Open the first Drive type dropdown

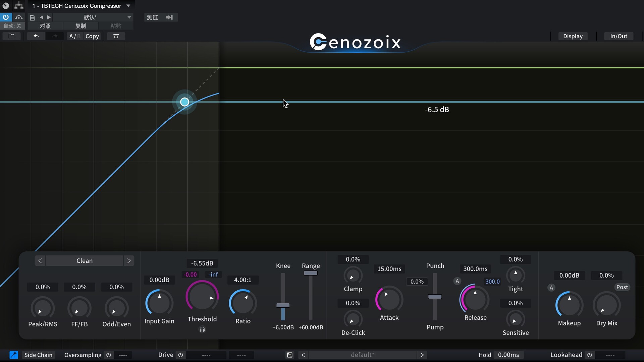206,355
